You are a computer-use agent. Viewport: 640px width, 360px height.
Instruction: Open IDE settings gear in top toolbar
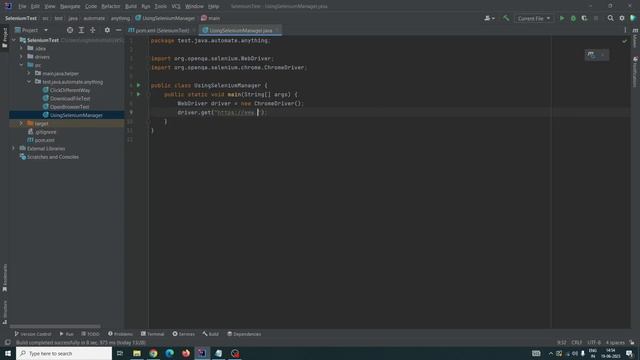coord(622,18)
